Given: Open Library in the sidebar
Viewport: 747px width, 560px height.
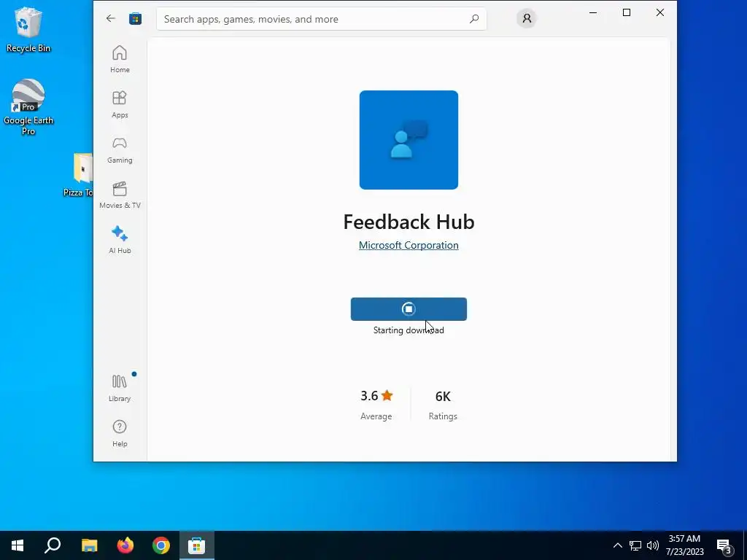Looking at the screenshot, I should [120, 388].
